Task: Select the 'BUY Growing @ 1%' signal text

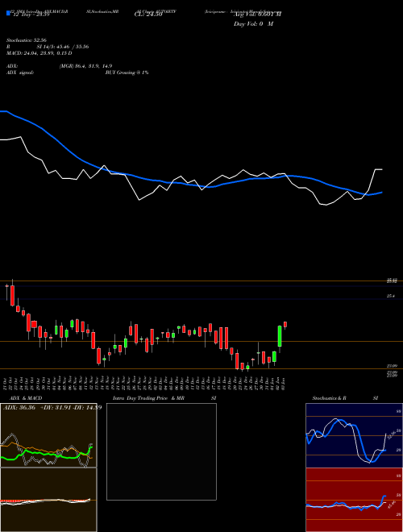Action: point(127,73)
